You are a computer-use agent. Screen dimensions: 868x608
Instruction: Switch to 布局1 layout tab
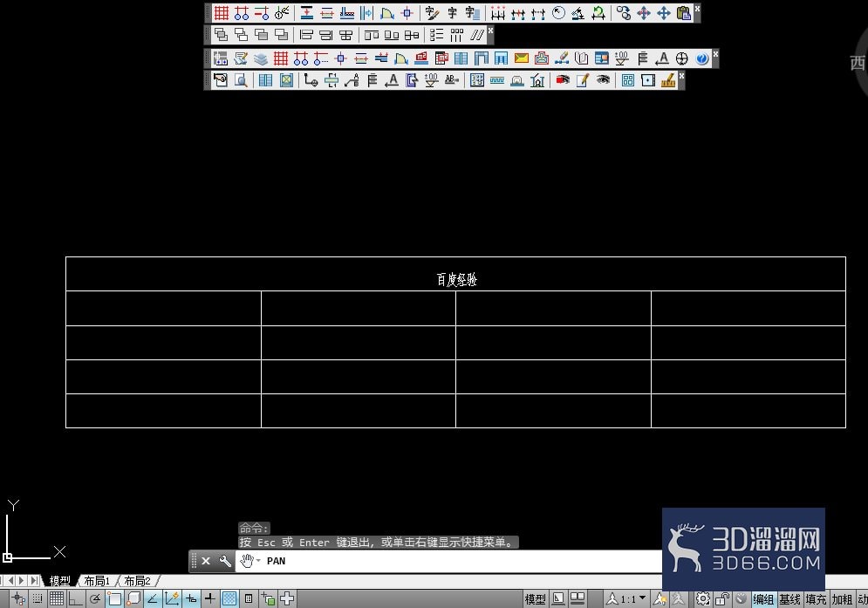(x=97, y=581)
